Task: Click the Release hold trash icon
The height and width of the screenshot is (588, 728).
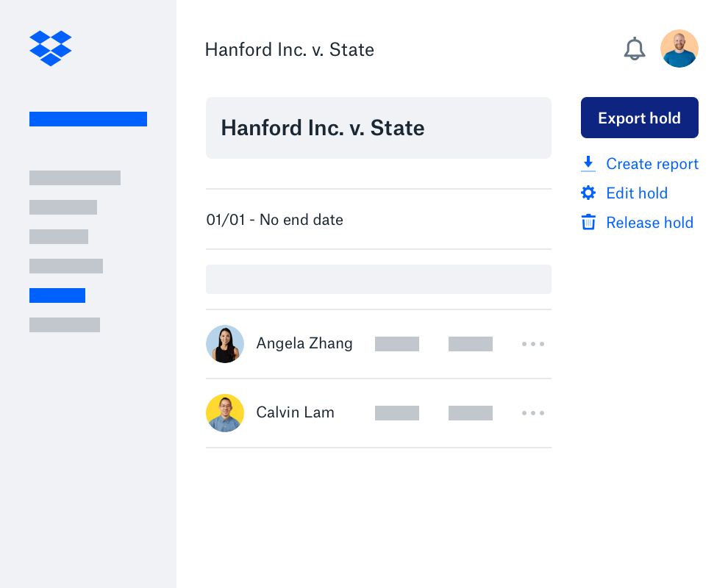Action: 588,223
